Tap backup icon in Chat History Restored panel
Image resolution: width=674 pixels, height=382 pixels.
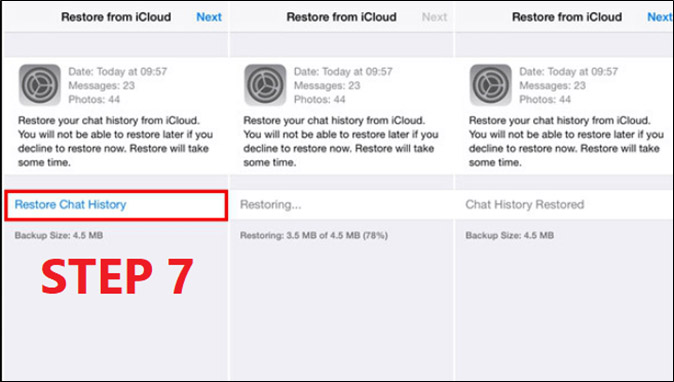pos(490,85)
